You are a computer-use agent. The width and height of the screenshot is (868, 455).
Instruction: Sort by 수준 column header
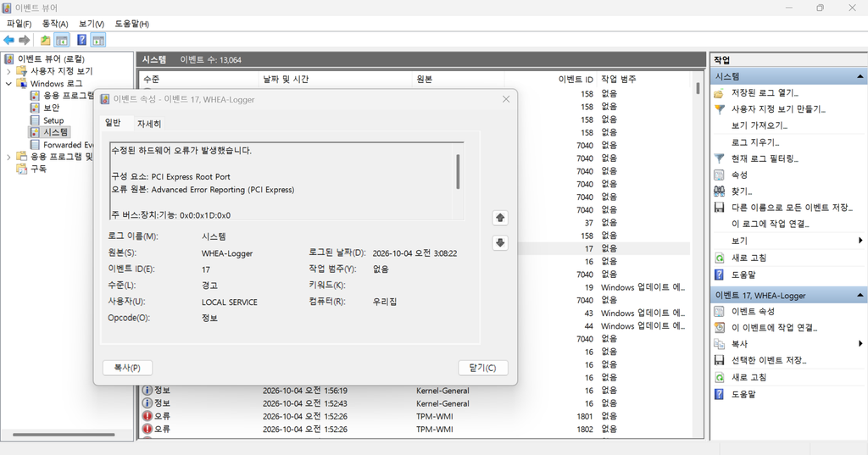[x=199, y=79]
